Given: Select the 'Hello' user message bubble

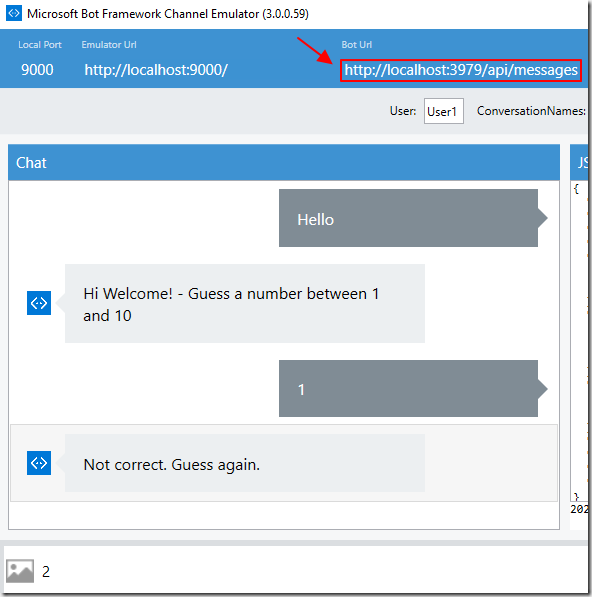Looking at the screenshot, I should pos(413,218).
